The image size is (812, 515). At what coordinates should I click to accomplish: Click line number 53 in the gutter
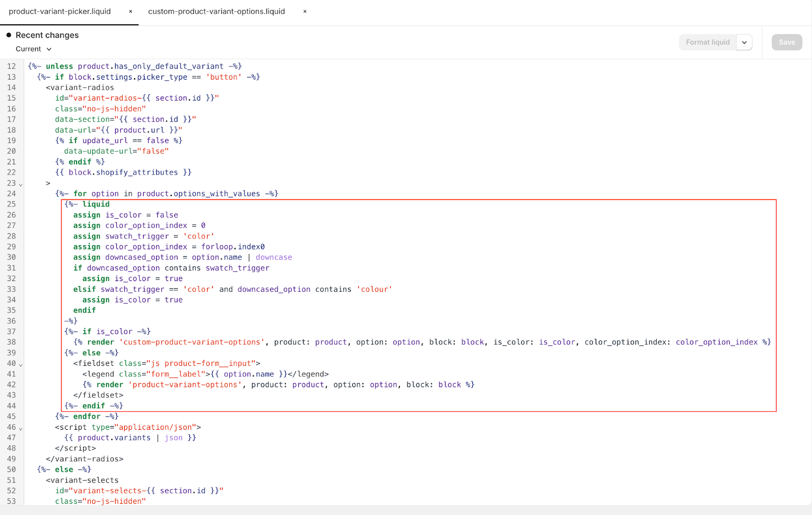tap(11, 501)
